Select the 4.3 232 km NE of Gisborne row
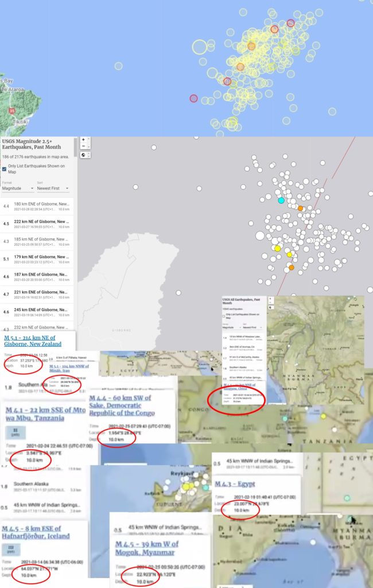 [37, 327]
